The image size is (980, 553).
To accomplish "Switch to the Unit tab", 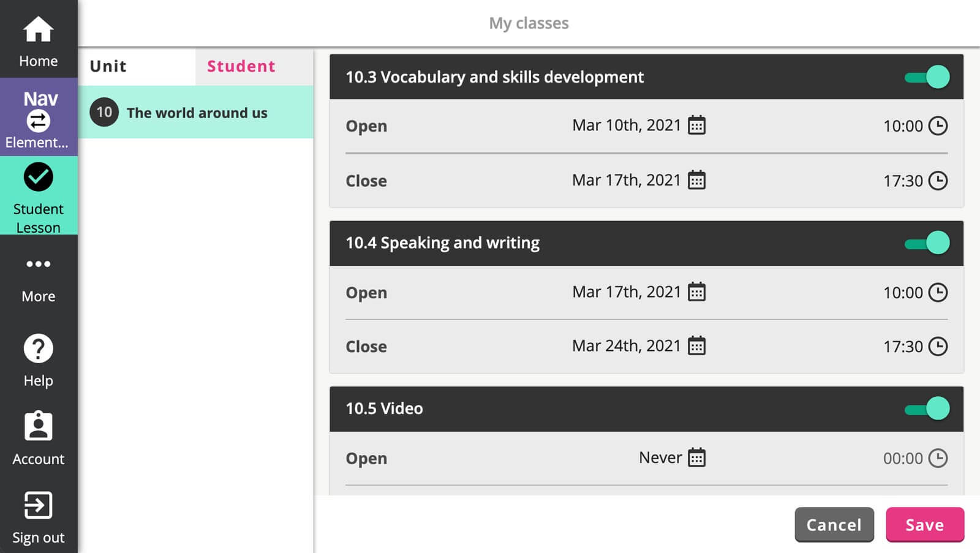I will [x=108, y=66].
